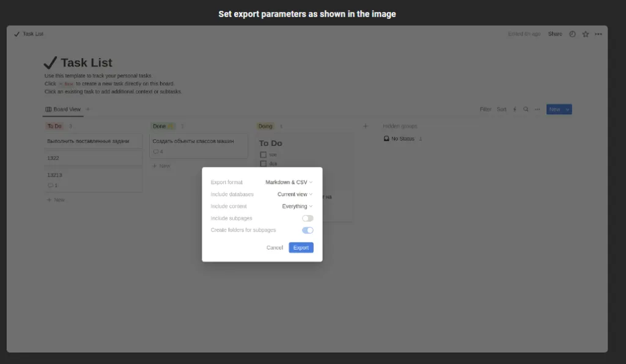This screenshot has width=626, height=364.
Task: Cancel the export dialog
Action: click(x=274, y=247)
